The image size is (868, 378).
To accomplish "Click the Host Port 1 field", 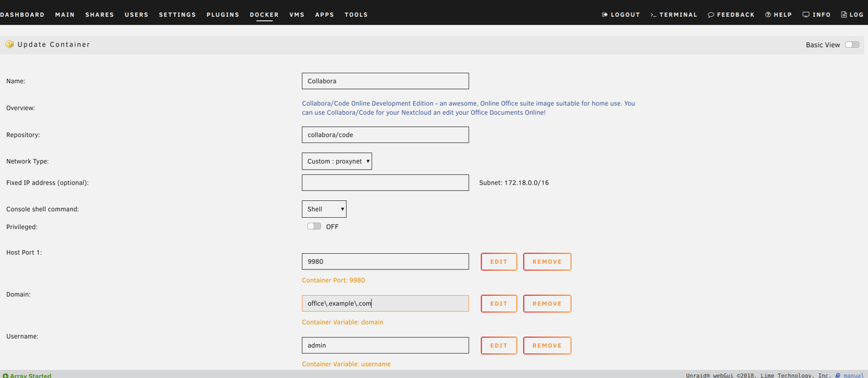I will click(x=385, y=261).
